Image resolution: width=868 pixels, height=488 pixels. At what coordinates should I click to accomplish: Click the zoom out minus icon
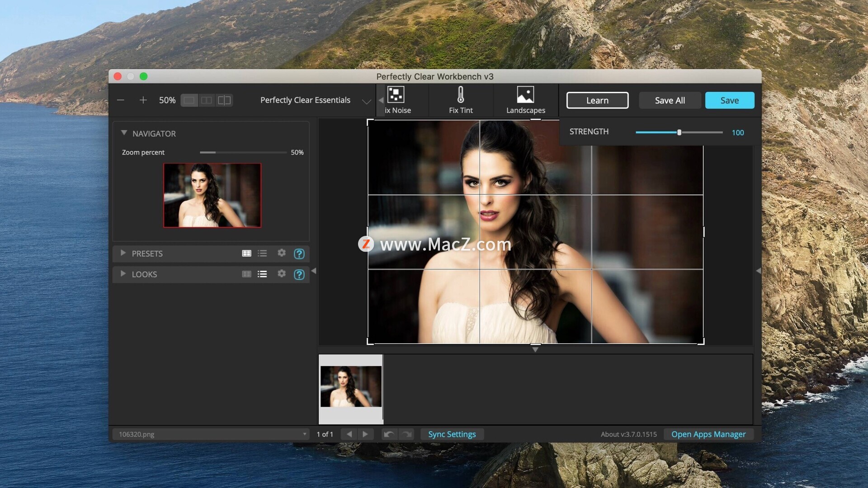click(x=121, y=100)
